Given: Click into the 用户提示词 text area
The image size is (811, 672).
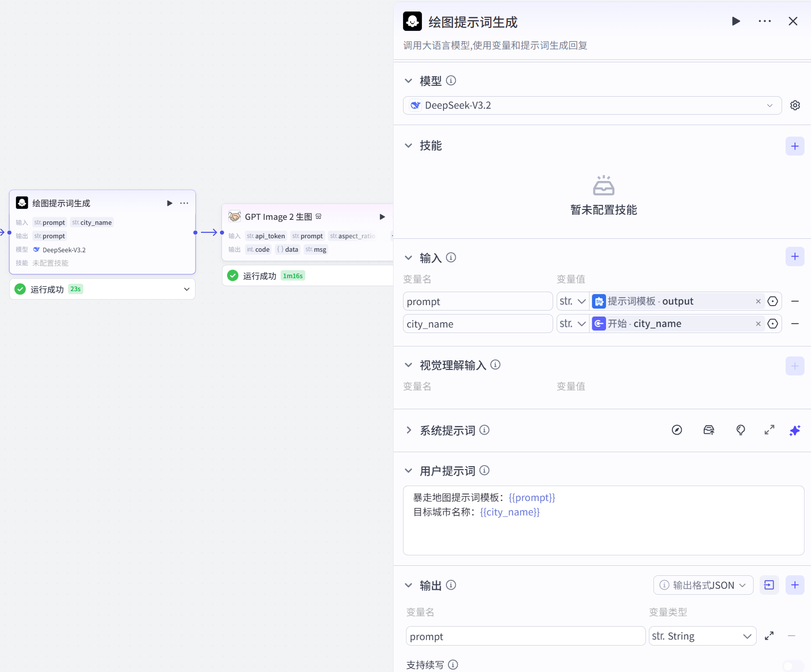Looking at the screenshot, I should [604, 520].
